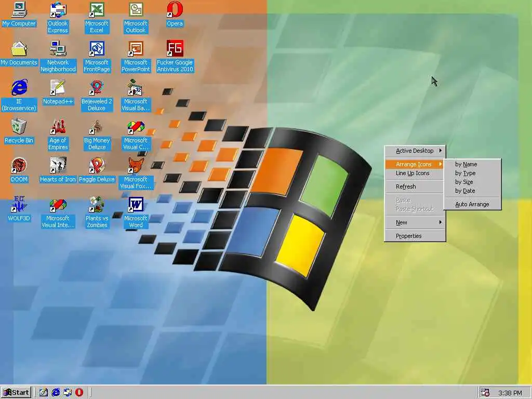Arrange icons by Date
The width and height of the screenshot is (532, 399).
click(x=472, y=191)
